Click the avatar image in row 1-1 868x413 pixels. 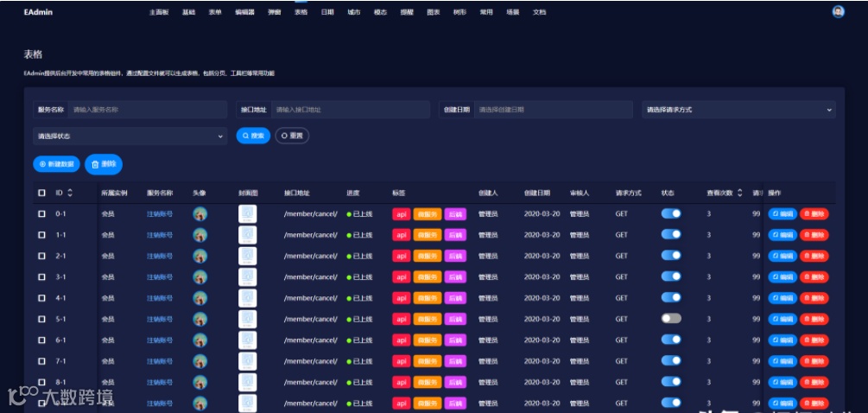tap(200, 235)
